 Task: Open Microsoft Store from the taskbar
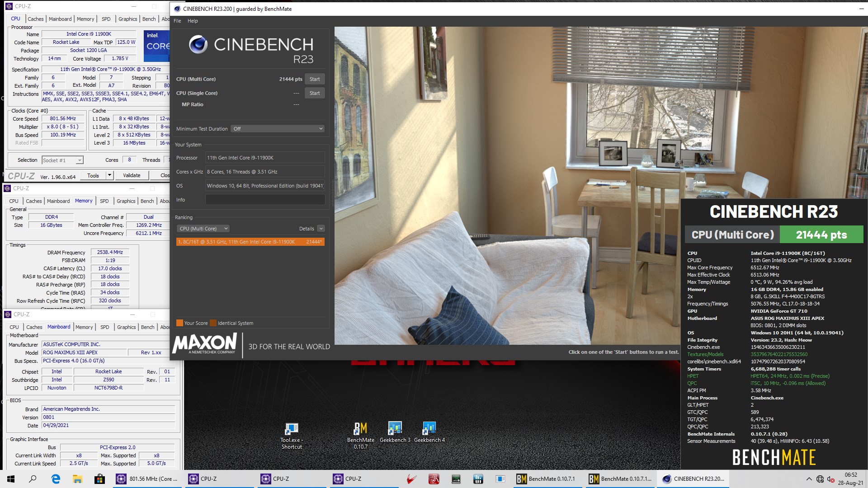(x=99, y=479)
